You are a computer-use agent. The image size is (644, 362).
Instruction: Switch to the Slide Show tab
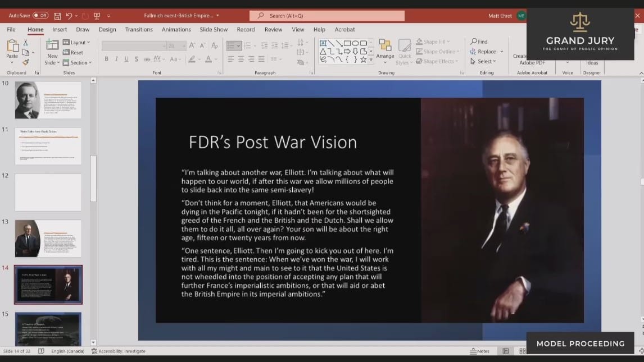tap(214, 30)
